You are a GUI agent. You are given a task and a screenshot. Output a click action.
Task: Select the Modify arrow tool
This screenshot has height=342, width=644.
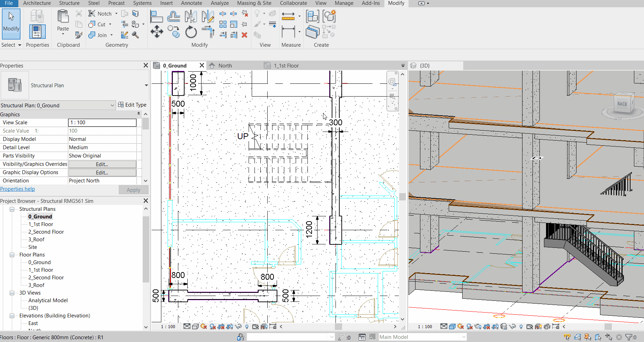[x=11, y=24]
